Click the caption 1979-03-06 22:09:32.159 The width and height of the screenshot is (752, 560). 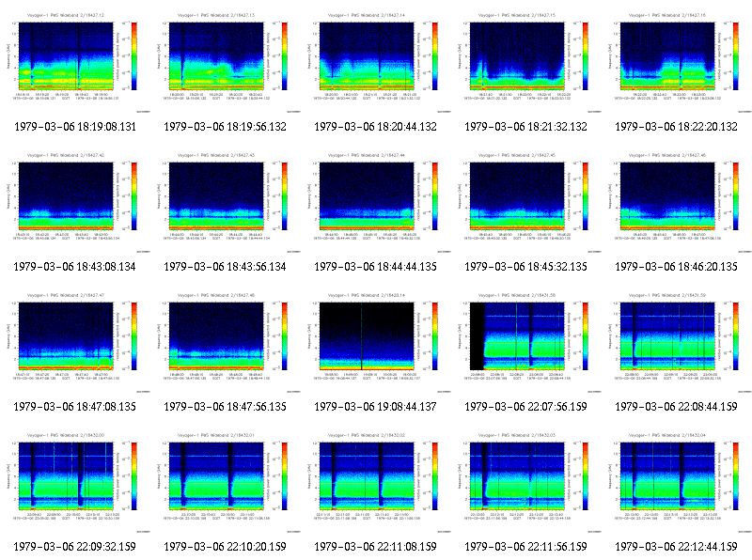point(75,547)
